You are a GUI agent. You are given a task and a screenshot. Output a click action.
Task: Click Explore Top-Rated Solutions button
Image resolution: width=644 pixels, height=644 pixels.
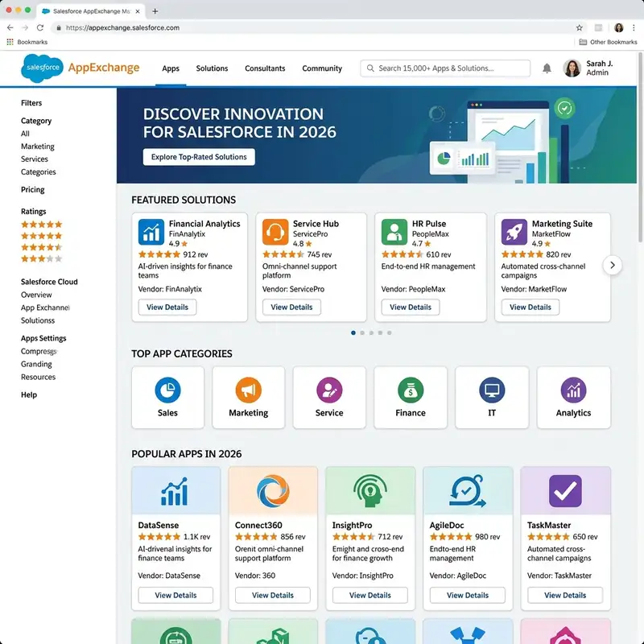click(x=199, y=157)
